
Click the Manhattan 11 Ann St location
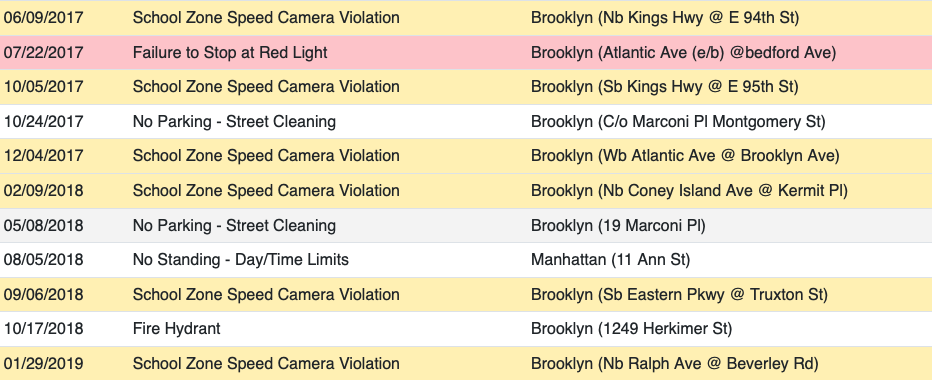point(610,260)
